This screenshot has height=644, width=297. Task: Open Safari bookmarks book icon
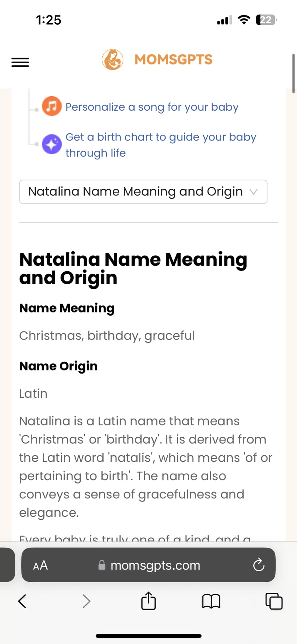tap(211, 601)
